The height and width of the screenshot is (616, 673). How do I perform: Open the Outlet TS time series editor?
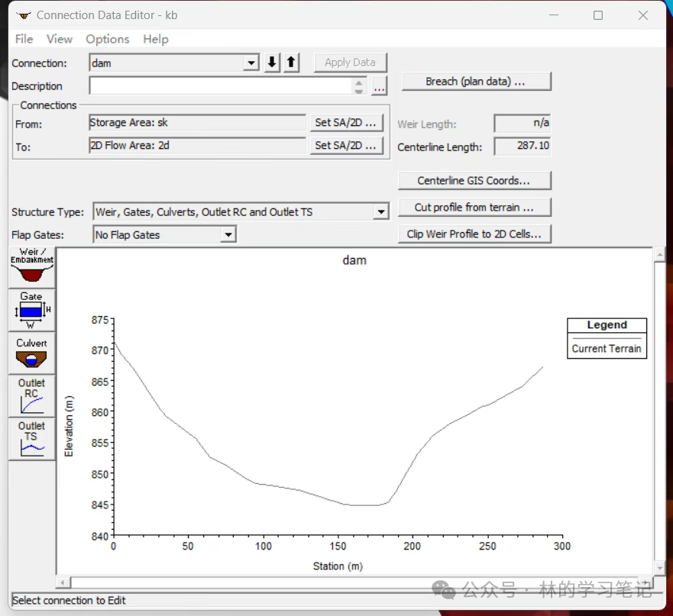(x=31, y=438)
